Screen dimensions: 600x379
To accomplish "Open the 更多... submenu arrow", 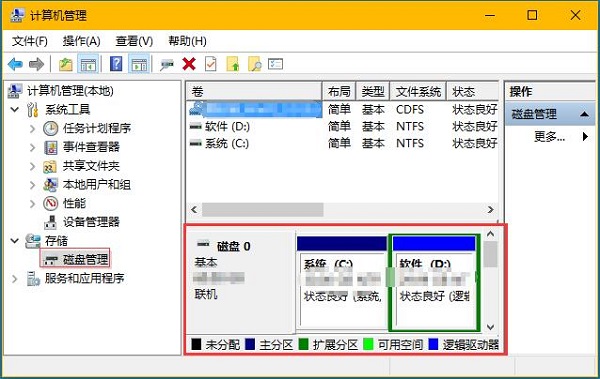I will click(x=585, y=136).
